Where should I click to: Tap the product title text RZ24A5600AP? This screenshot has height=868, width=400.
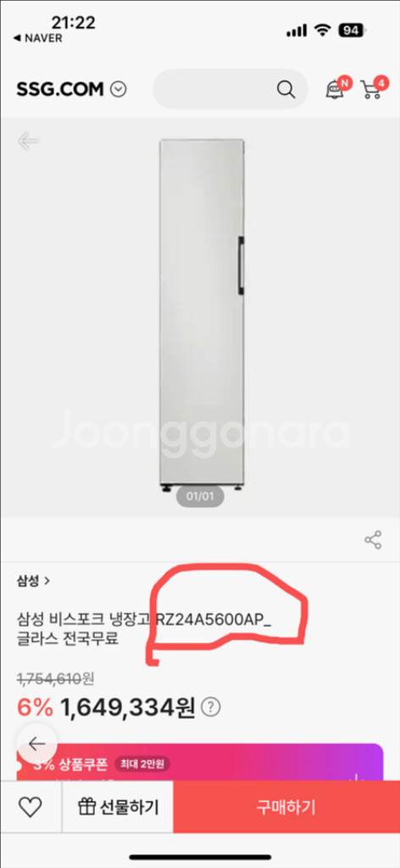coord(214,620)
